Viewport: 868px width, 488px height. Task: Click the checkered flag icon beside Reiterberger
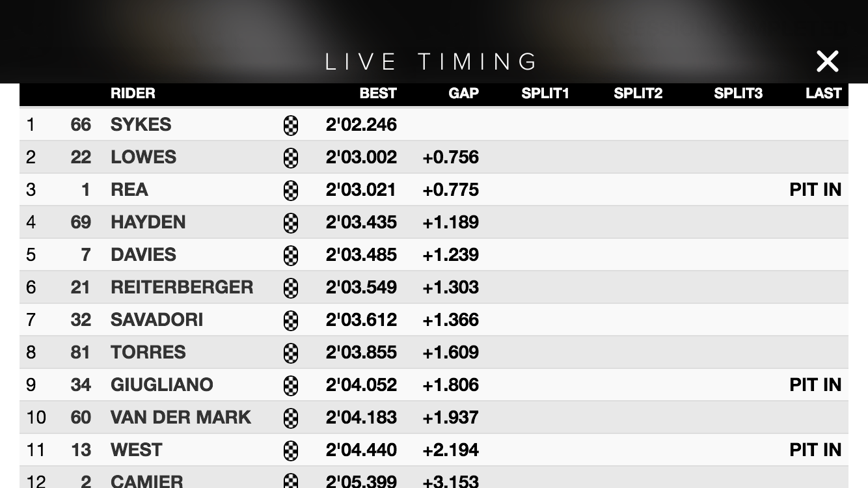tap(291, 288)
